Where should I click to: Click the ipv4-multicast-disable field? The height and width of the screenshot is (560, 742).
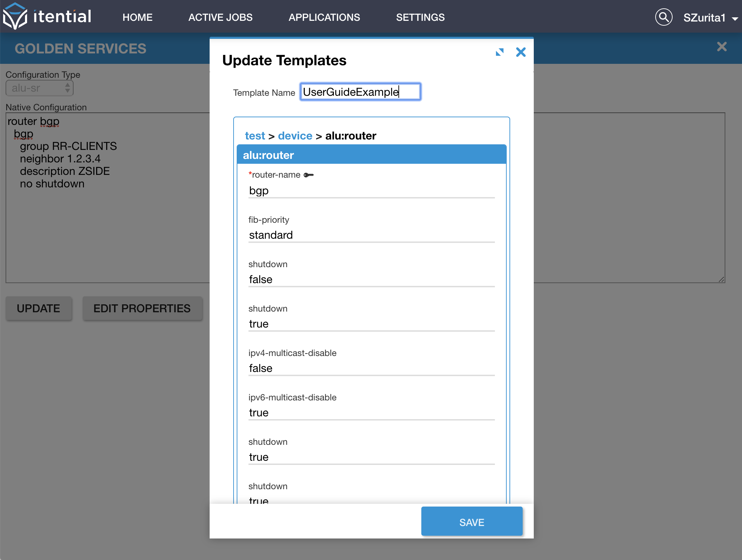[x=371, y=369]
